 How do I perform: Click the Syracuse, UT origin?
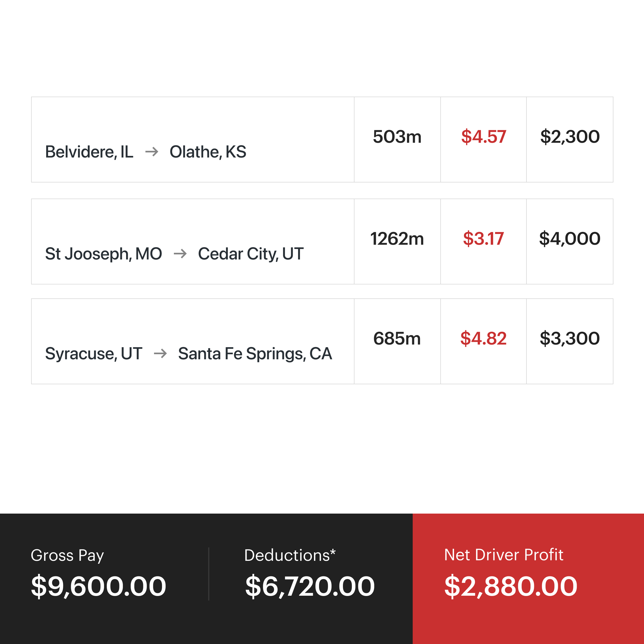94,353
